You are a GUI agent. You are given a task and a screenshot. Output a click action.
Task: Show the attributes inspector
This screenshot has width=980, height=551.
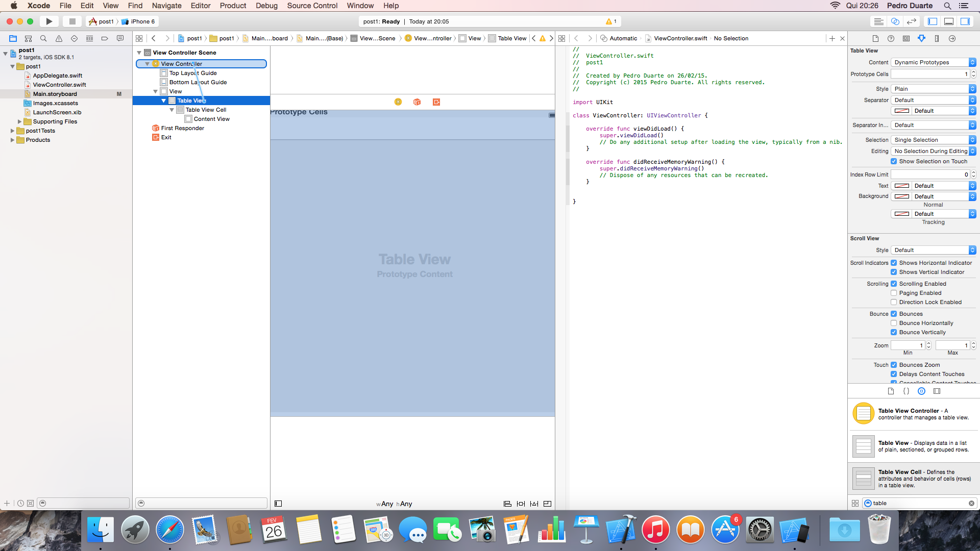pos(921,38)
